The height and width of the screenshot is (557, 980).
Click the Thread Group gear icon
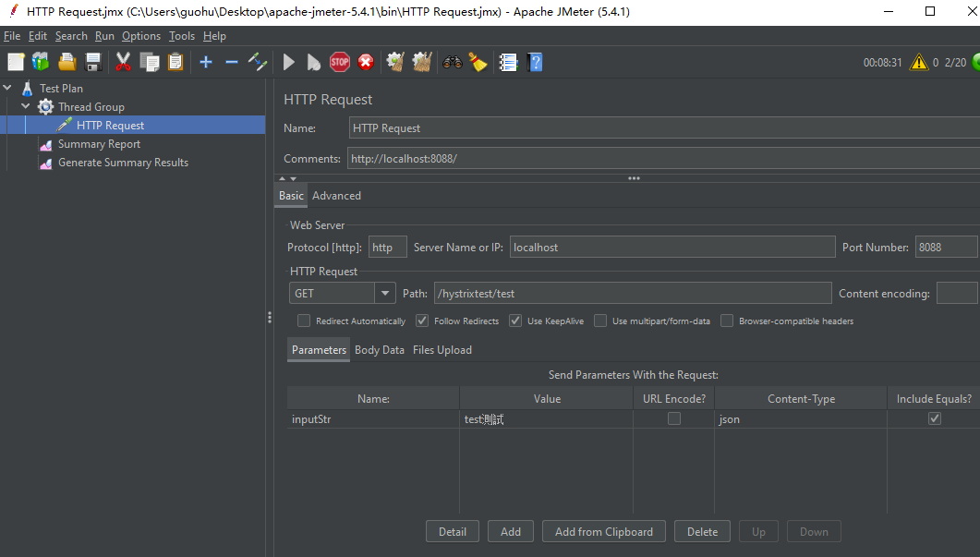tap(45, 107)
